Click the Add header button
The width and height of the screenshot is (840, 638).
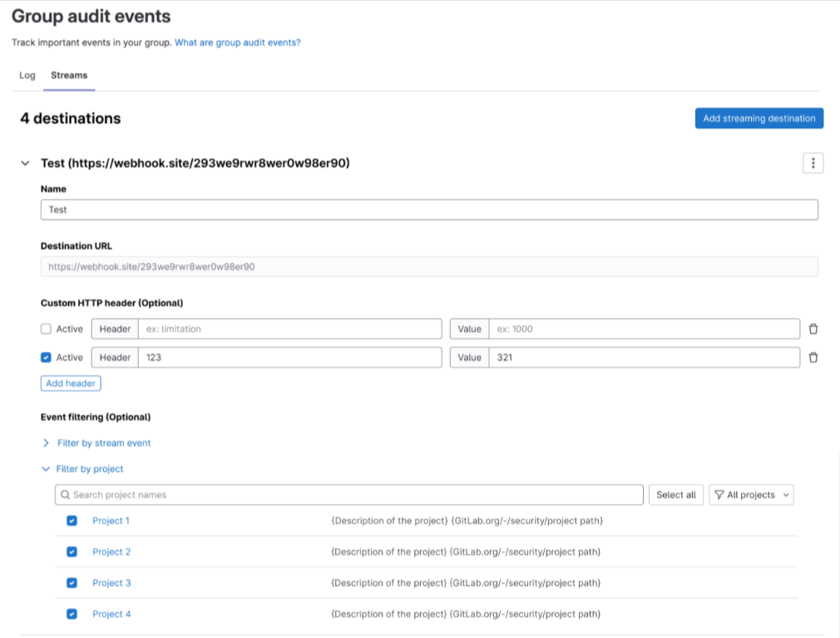click(71, 383)
